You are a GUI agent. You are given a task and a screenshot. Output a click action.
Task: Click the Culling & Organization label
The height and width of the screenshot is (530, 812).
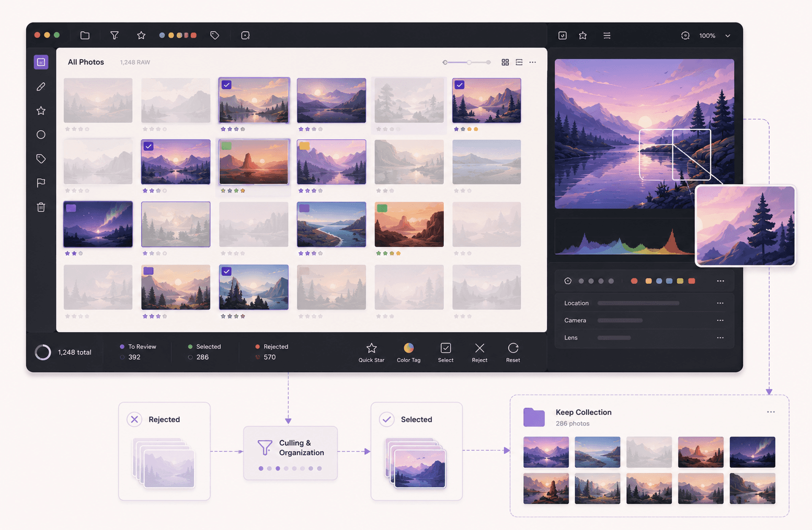point(301,448)
